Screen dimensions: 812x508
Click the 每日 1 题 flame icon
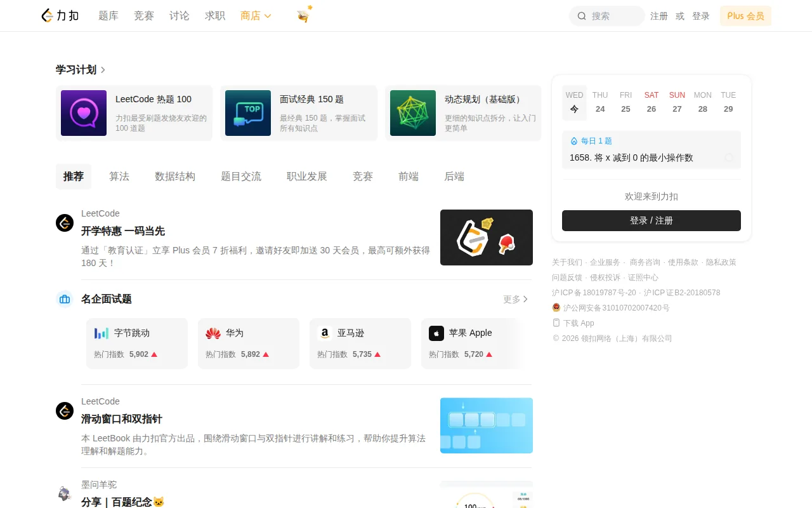pyautogui.click(x=574, y=141)
